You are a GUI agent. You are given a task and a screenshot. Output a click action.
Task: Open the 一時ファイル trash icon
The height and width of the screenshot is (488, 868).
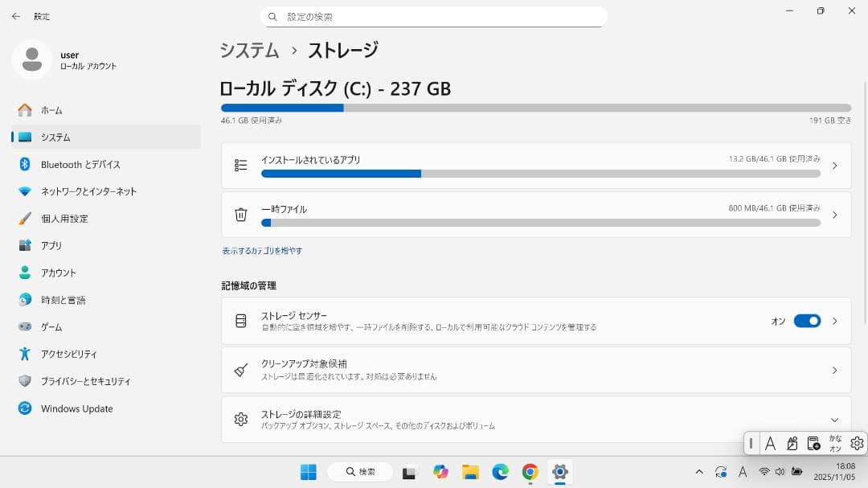pyautogui.click(x=240, y=214)
